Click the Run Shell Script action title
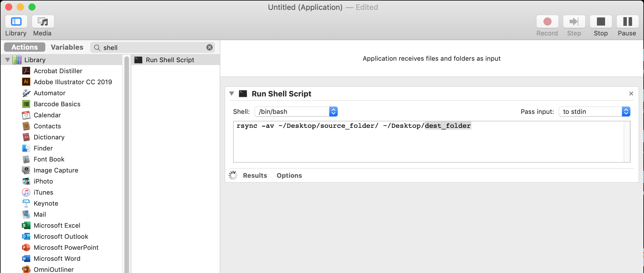The width and height of the screenshot is (644, 273). pos(281,94)
